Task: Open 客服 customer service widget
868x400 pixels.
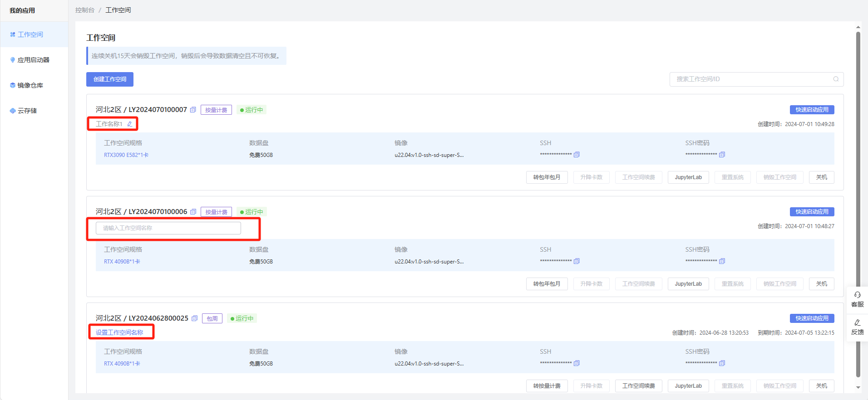Action: click(x=857, y=299)
